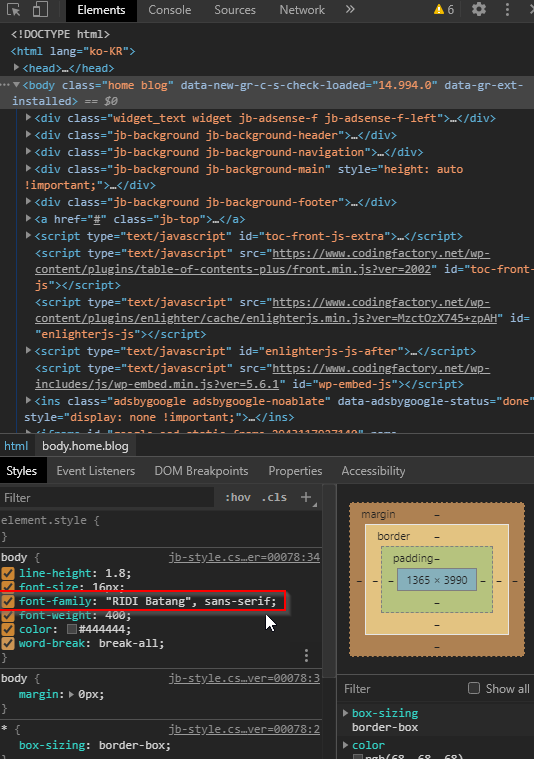Image resolution: width=534 pixels, height=759 pixels.
Task: Expand the enlighterjs-js-after script node
Action: [x=29, y=350]
